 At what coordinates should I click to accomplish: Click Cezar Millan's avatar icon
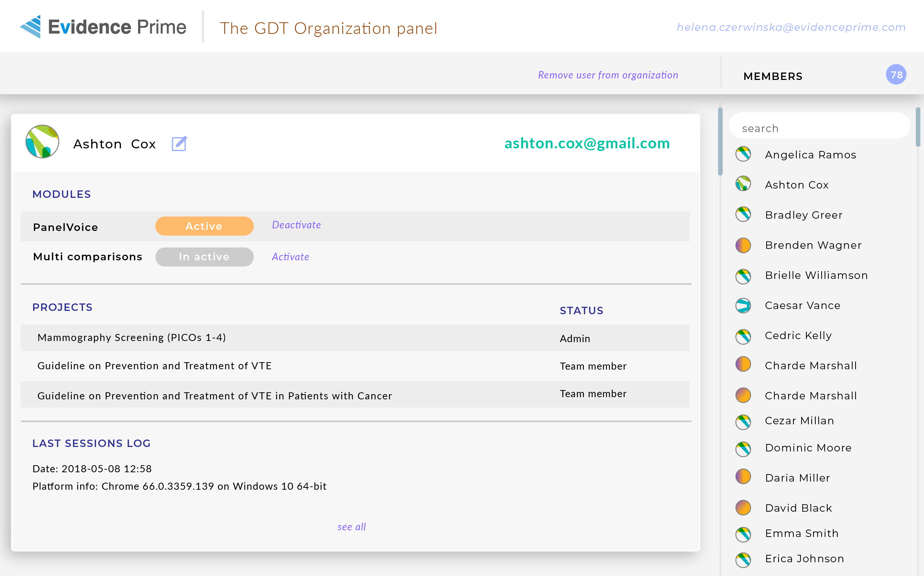[743, 422]
